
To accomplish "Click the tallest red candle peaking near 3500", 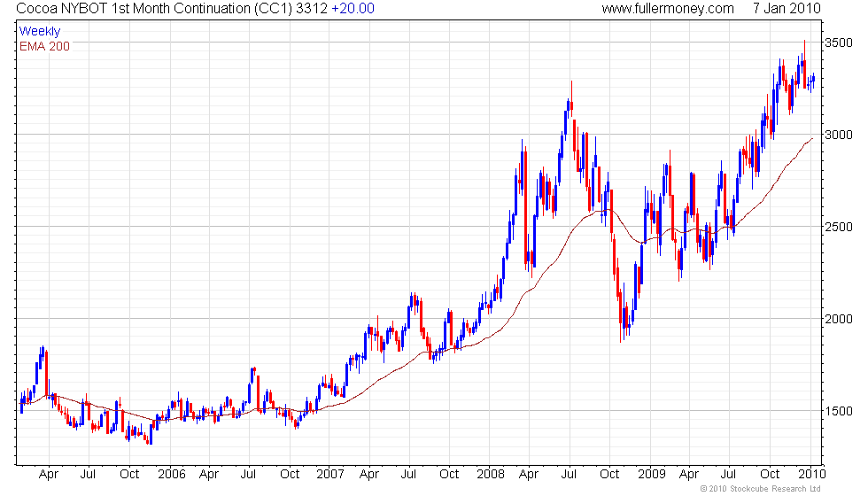I will point(804,64).
